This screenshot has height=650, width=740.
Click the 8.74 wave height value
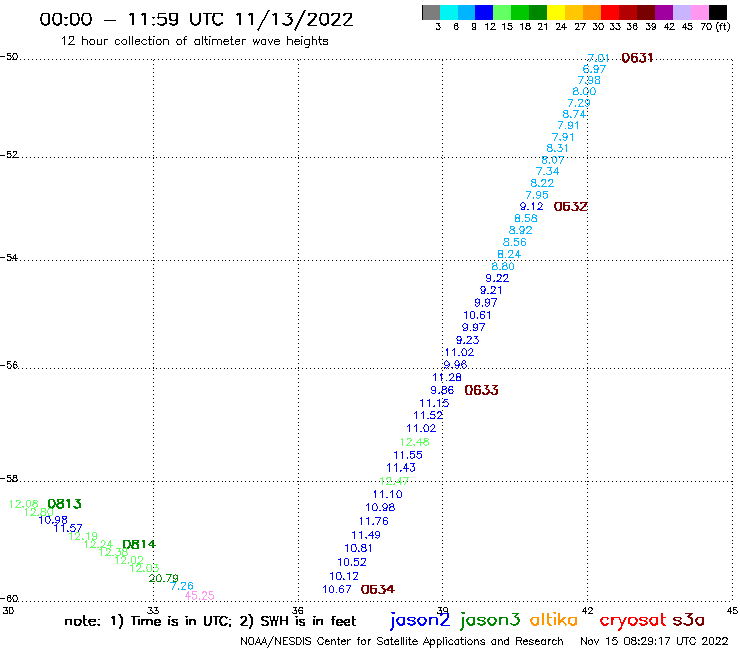(x=574, y=114)
